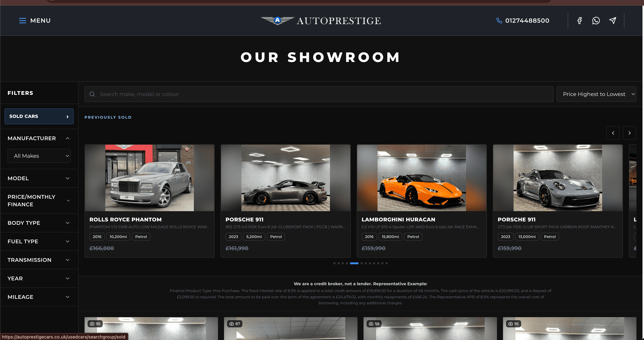Call phone number 01274488500
644x340 pixels.
coord(527,21)
